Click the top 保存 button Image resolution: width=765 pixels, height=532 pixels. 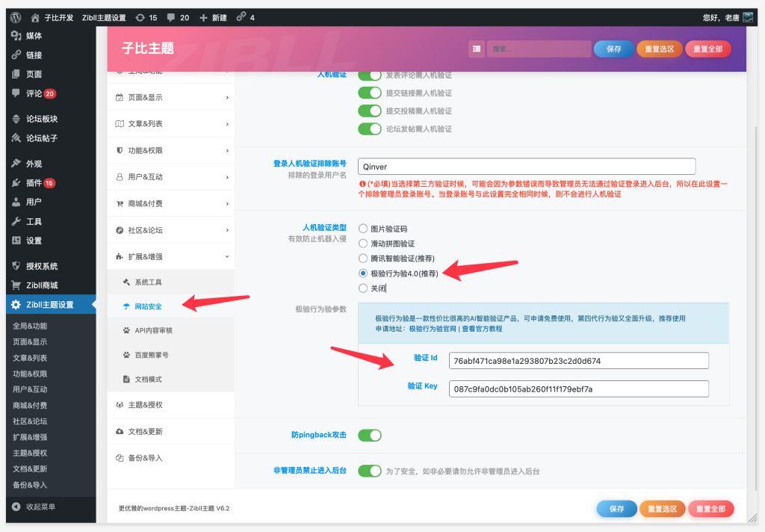pos(614,49)
